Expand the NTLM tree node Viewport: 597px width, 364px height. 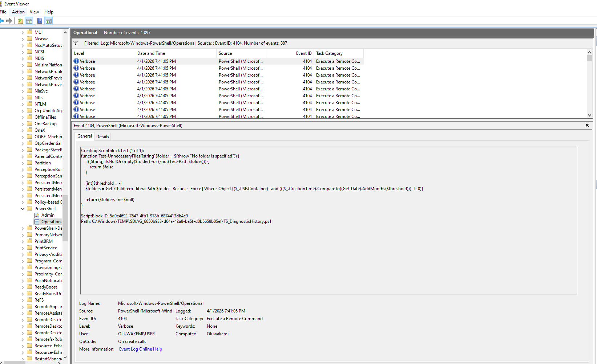pyautogui.click(x=23, y=104)
